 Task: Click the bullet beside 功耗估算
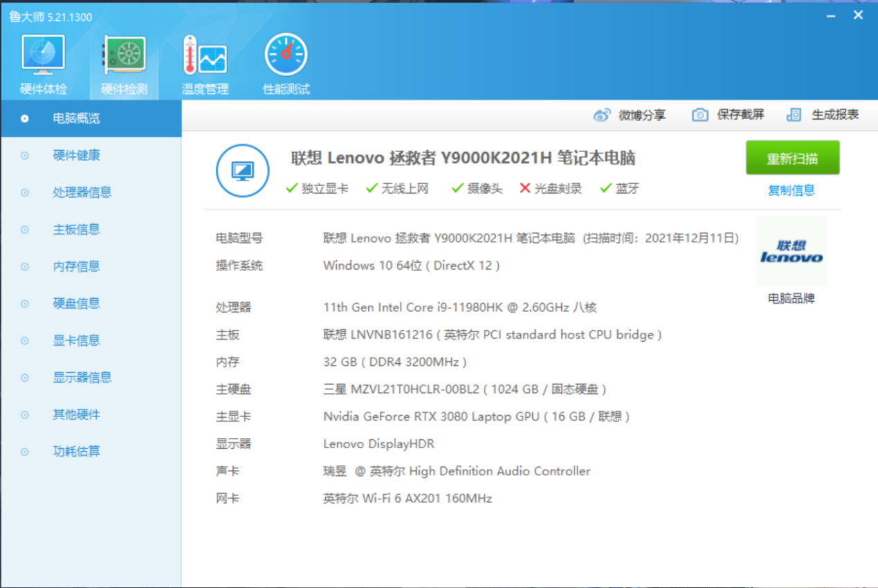tap(25, 452)
